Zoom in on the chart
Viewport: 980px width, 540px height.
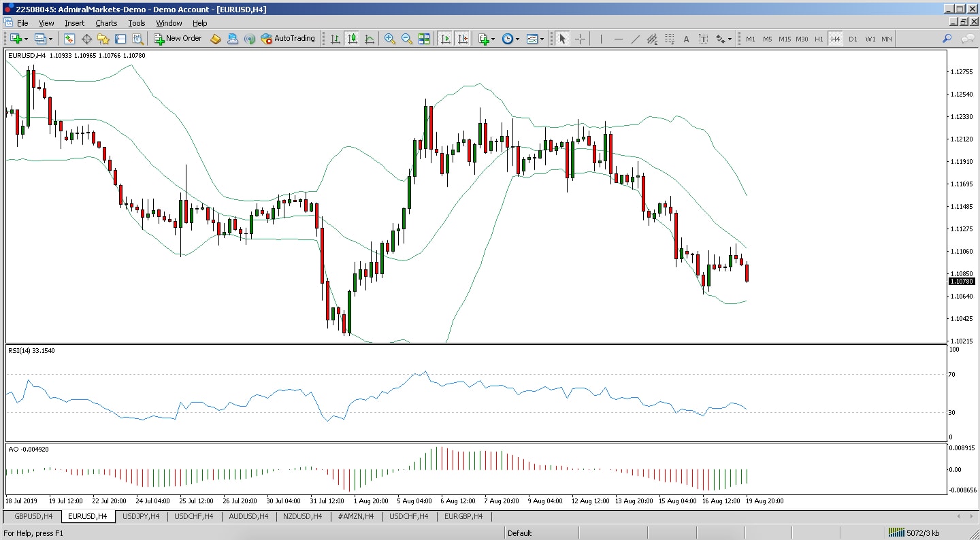coord(390,39)
